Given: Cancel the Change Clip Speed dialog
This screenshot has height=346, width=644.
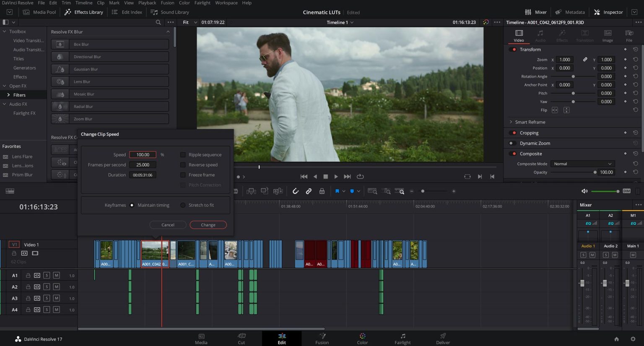Looking at the screenshot, I should click(168, 225).
